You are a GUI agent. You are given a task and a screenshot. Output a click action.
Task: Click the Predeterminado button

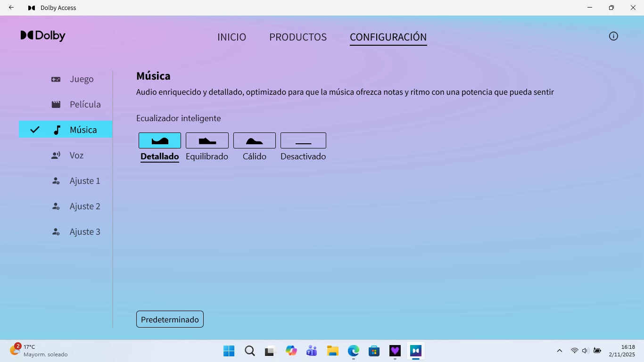pyautogui.click(x=170, y=319)
